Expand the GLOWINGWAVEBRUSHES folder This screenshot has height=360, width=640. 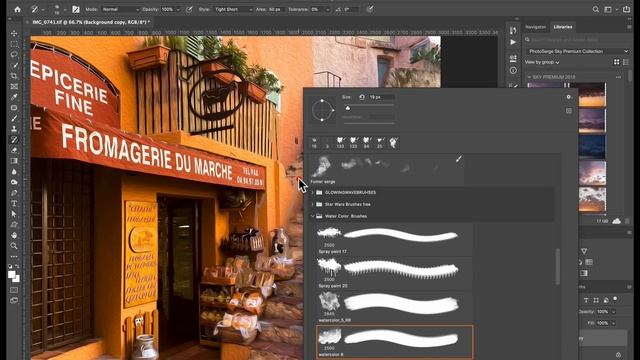pyautogui.click(x=313, y=192)
